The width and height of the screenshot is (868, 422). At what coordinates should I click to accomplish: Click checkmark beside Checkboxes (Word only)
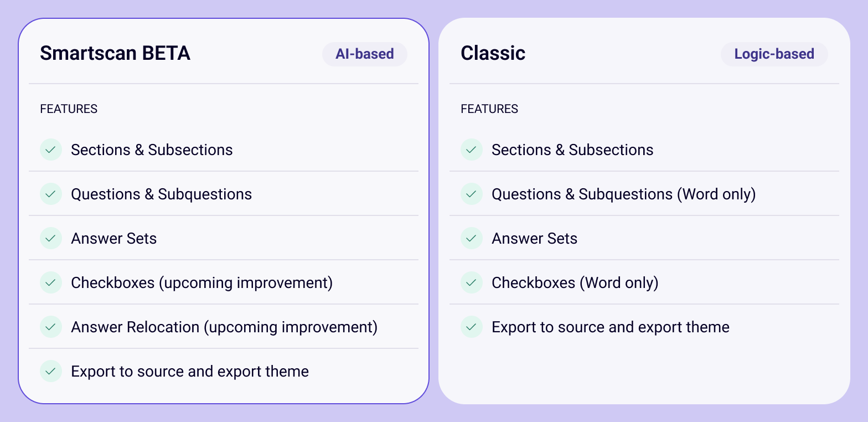[x=472, y=282]
